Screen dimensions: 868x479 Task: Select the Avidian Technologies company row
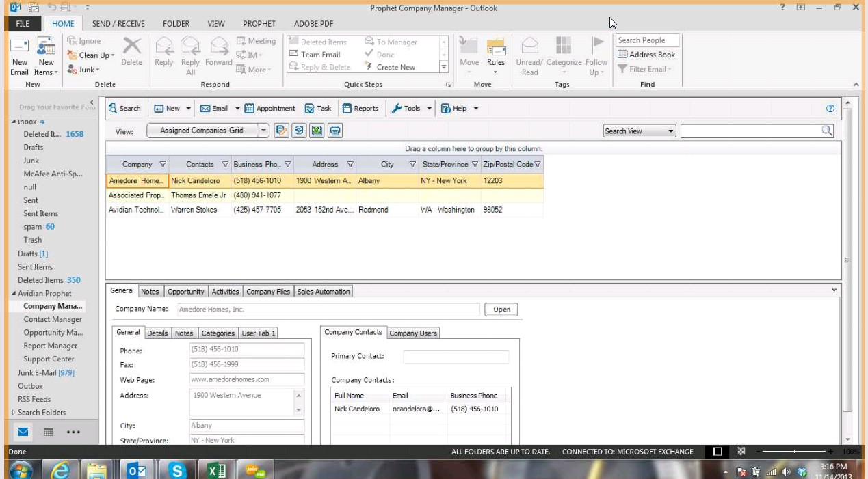pyautogui.click(x=324, y=210)
